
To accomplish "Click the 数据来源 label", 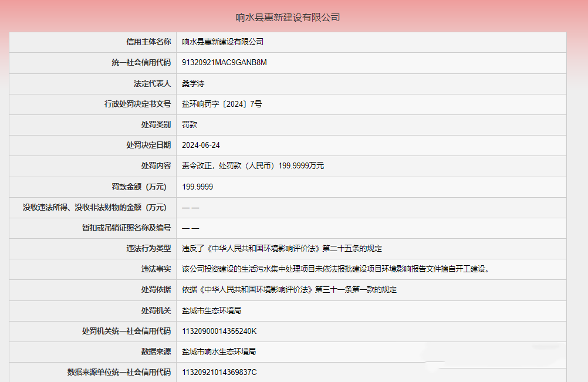I will click(x=156, y=351).
